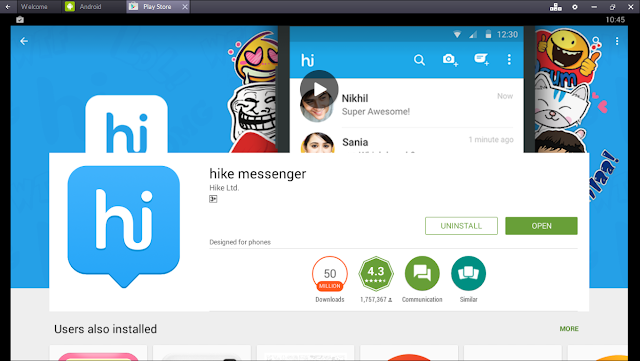The image size is (640, 361).
Task: Open the Communication category icon
Action: [422, 274]
